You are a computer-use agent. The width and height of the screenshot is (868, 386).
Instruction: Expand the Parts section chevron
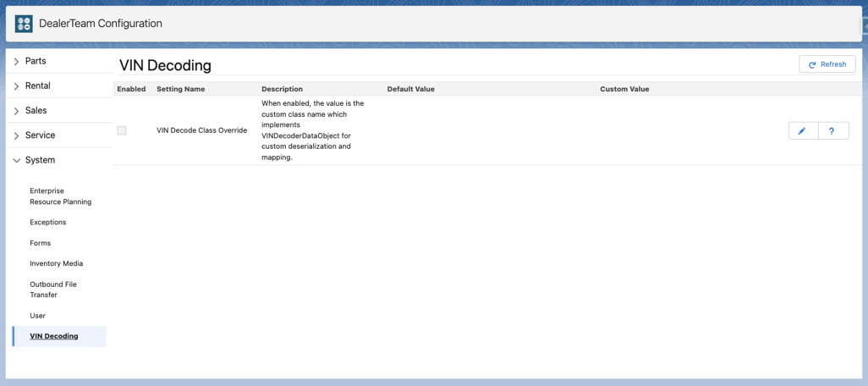(x=17, y=61)
